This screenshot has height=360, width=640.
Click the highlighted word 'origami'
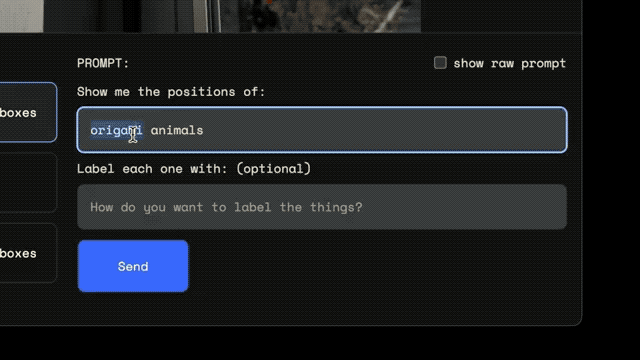point(116,130)
